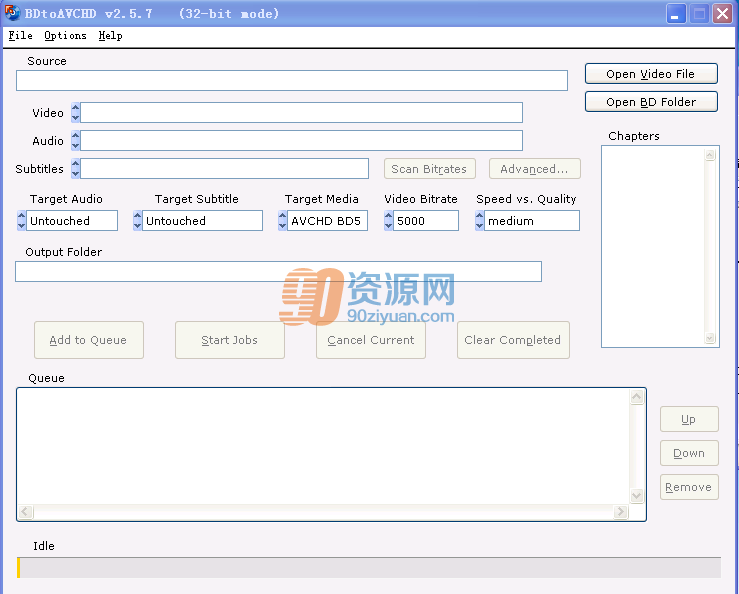The image size is (739, 594).
Task: Click the Subtitles stream selection field
Action: [x=224, y=168]
